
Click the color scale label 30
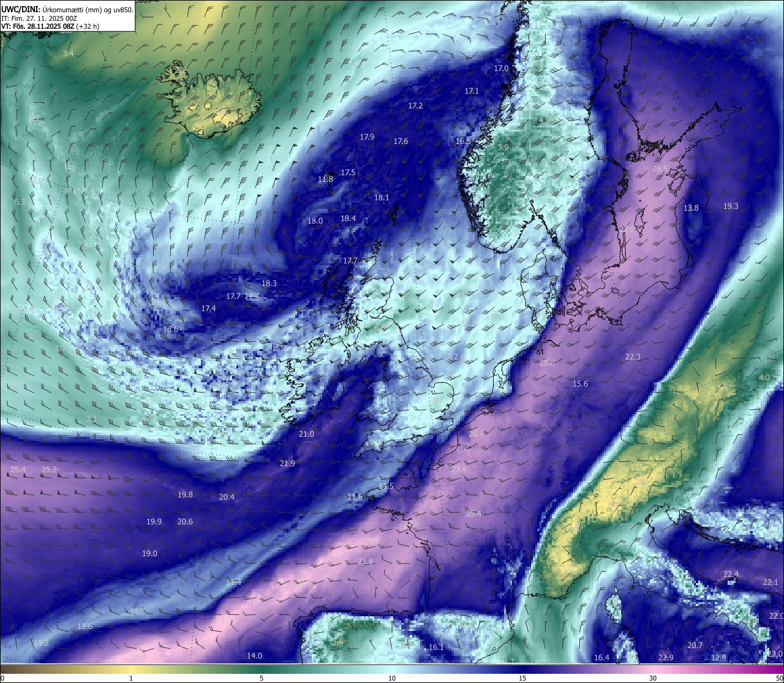coord(653,678)
